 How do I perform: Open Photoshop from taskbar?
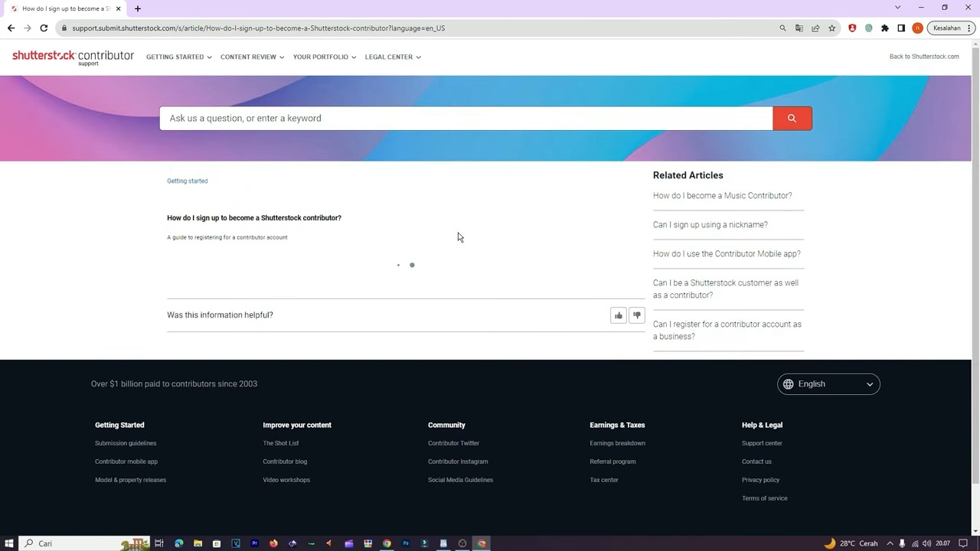406,543
